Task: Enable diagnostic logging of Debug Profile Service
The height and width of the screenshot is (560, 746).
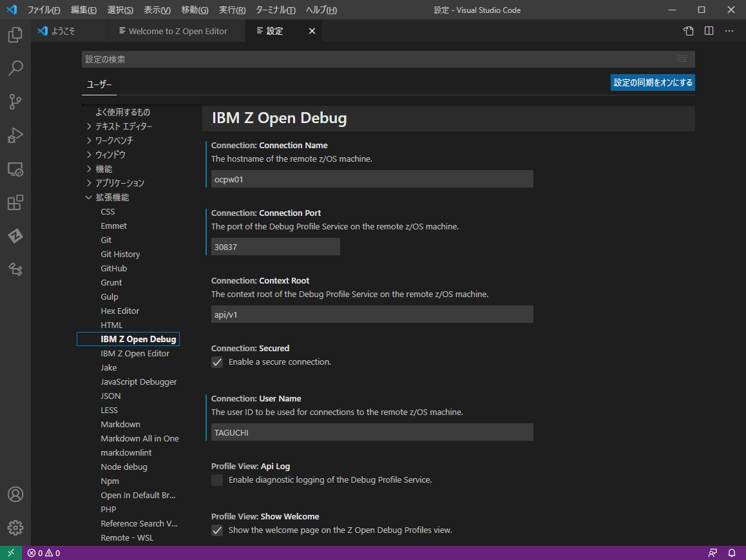Action: (x=217, y=480)
